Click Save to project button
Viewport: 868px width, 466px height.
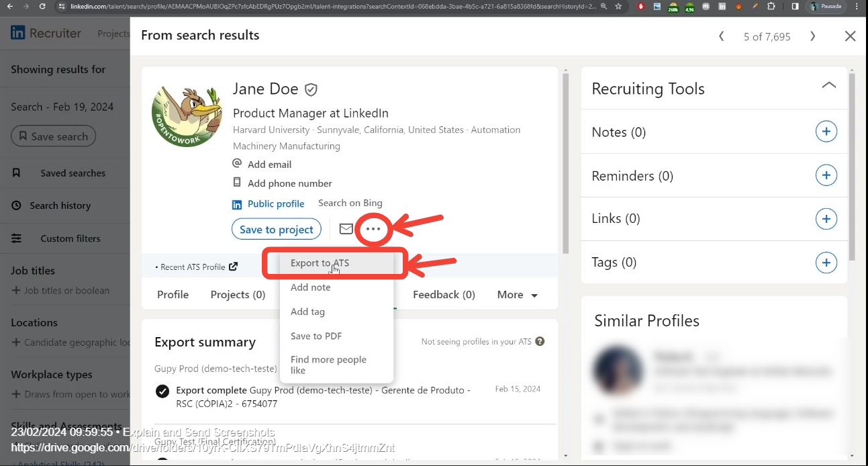(x=277, y=229)
